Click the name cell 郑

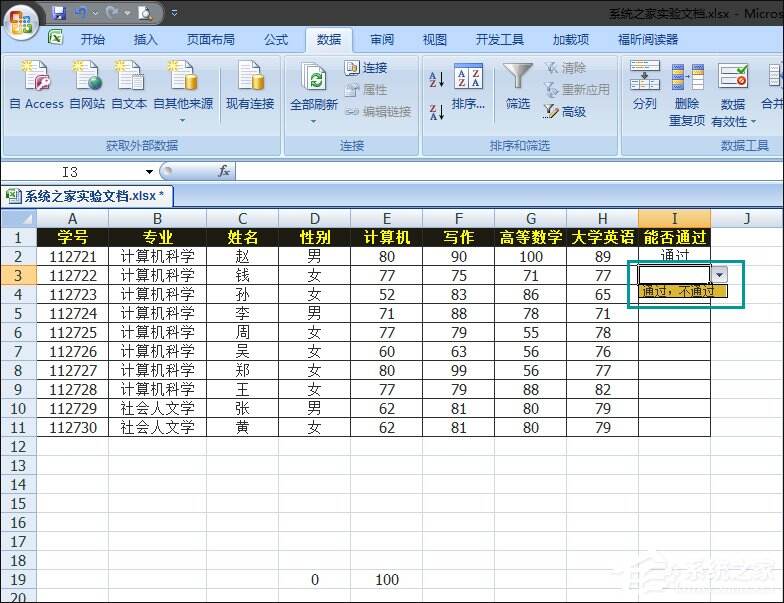pyautogui.click(x=242, y=370)
